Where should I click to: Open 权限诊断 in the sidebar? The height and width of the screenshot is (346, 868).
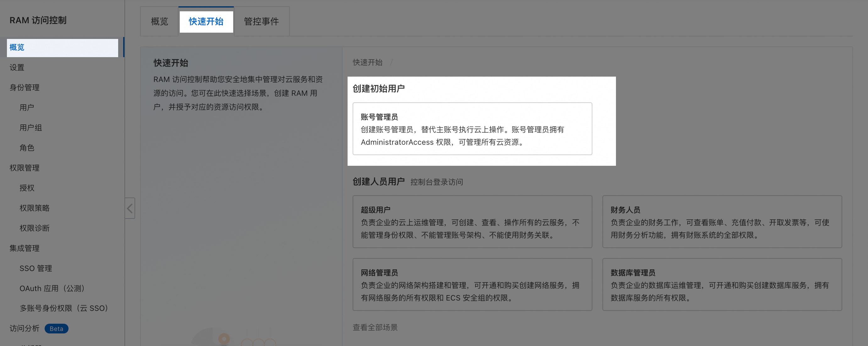click(x=35, y=228)
